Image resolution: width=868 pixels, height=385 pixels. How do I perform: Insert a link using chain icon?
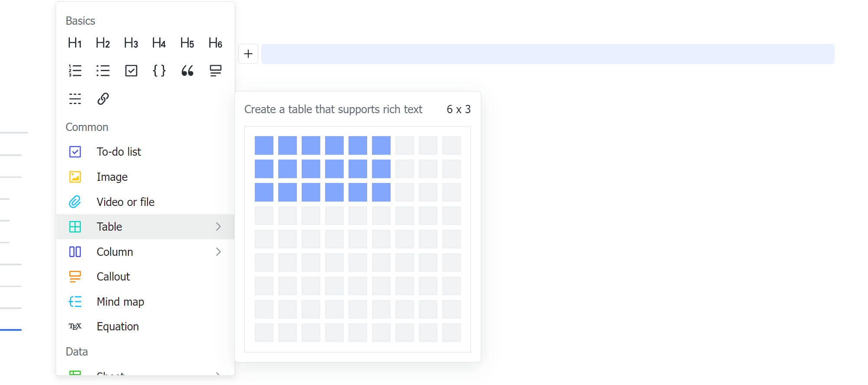tap(103, 99)
